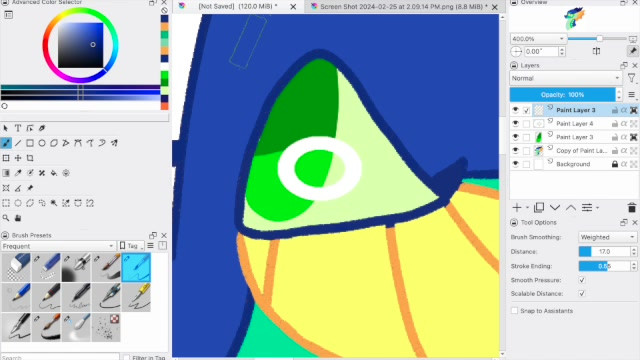The width and height of the screenshot is (640, 360).
Task: Click the brush preset Search field
Action: (60, 357)
